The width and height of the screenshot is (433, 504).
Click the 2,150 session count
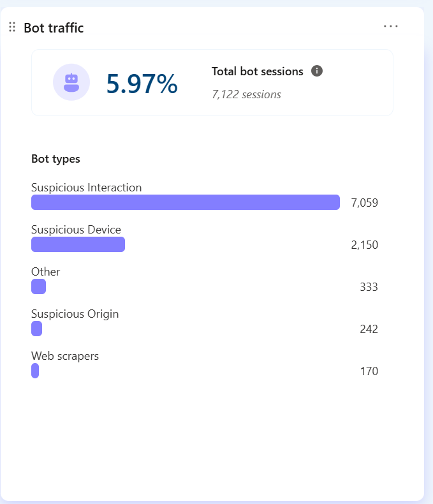364,245
